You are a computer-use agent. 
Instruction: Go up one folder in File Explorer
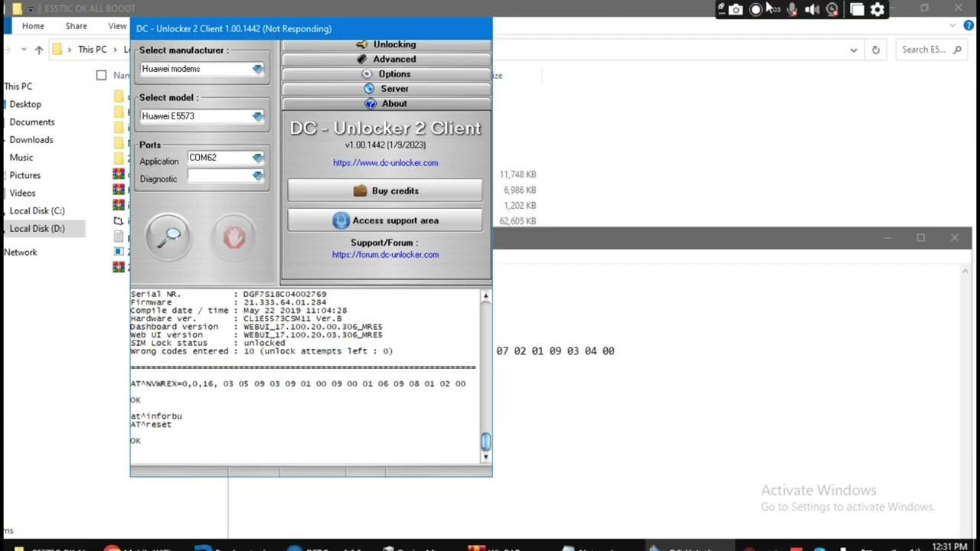39,50
